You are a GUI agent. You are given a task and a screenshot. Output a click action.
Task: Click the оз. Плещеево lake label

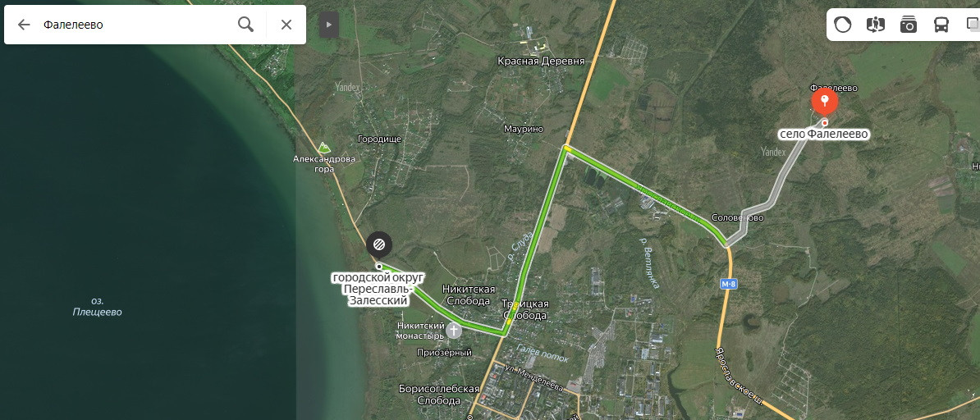97,306
